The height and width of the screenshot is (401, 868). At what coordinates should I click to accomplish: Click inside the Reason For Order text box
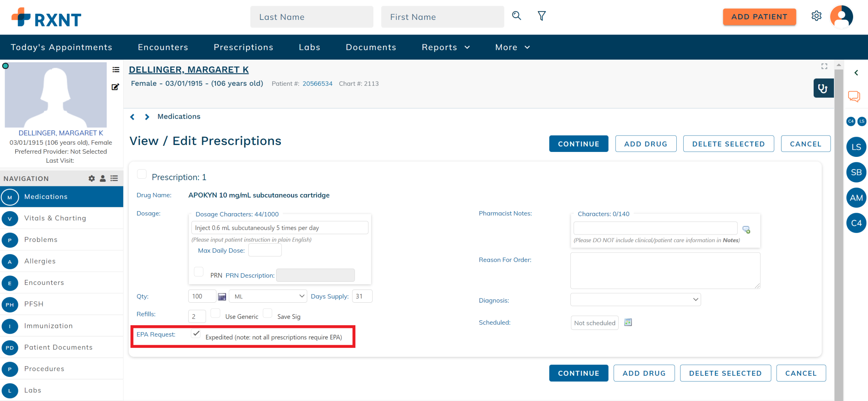pyautogui.click(x=665, y=270)
